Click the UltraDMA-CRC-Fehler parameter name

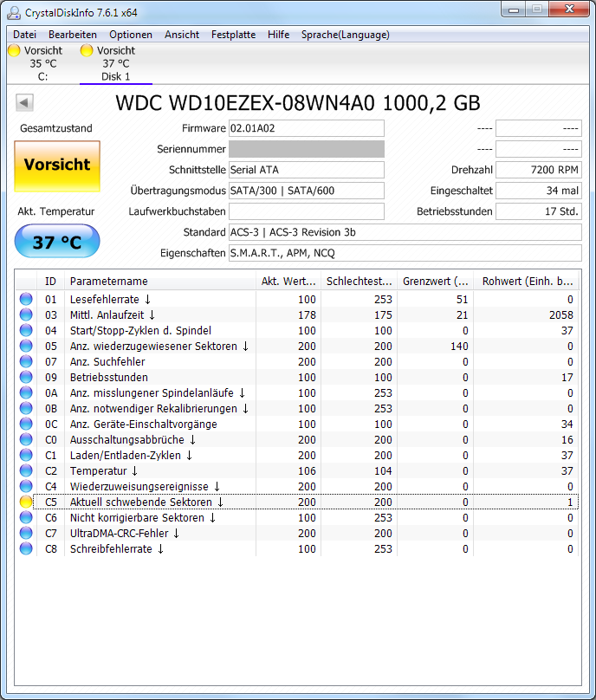coord(120,533)
